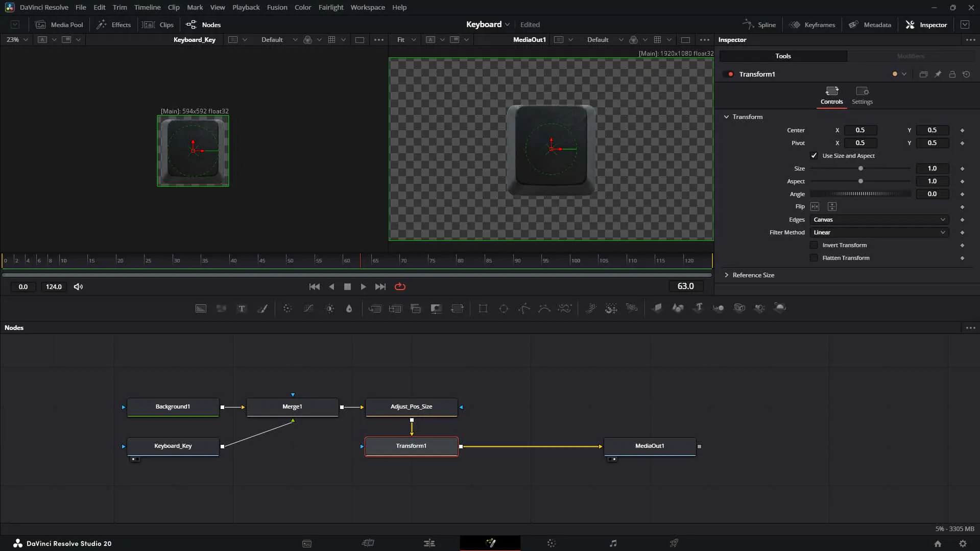Open the Edit page icon
Screen dimensions: 980x551
tap(429, 543)
